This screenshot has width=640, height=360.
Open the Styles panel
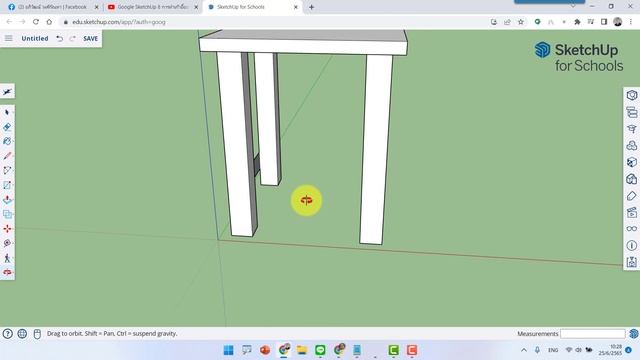coord(632,179)
